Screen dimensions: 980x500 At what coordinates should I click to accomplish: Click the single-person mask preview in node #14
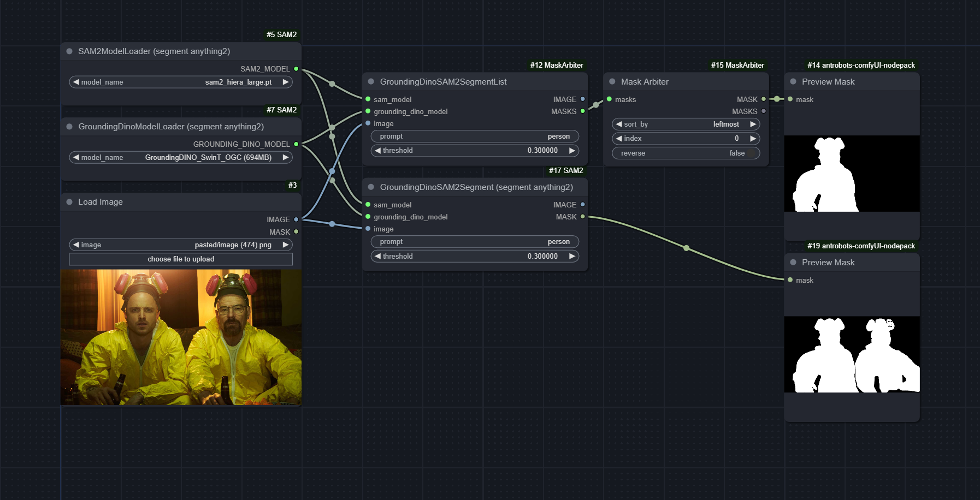[x=852, y=174]
